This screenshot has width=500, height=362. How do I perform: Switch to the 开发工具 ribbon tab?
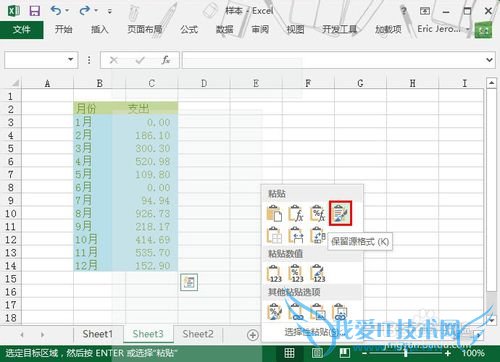tap(339, 29)
